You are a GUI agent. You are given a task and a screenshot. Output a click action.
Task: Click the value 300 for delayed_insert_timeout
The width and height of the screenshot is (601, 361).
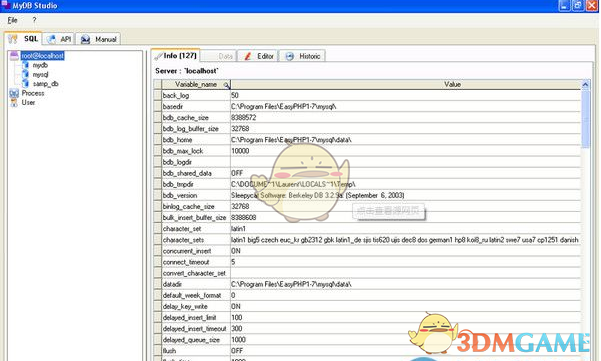click(236, 329)
